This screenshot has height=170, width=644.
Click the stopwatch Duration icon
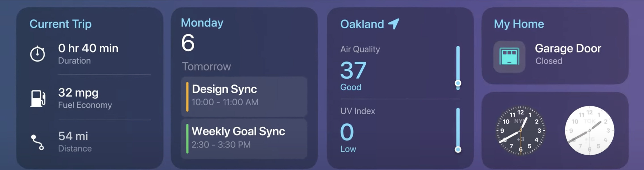point(38,53)
